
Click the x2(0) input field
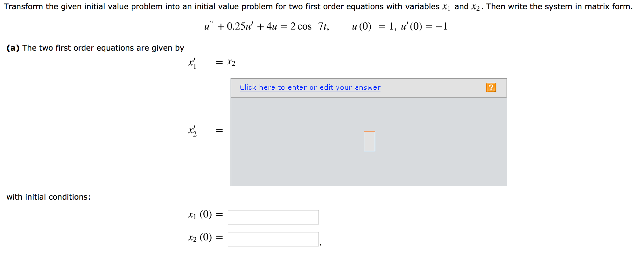pyautogui.click(x=273, y=237)
